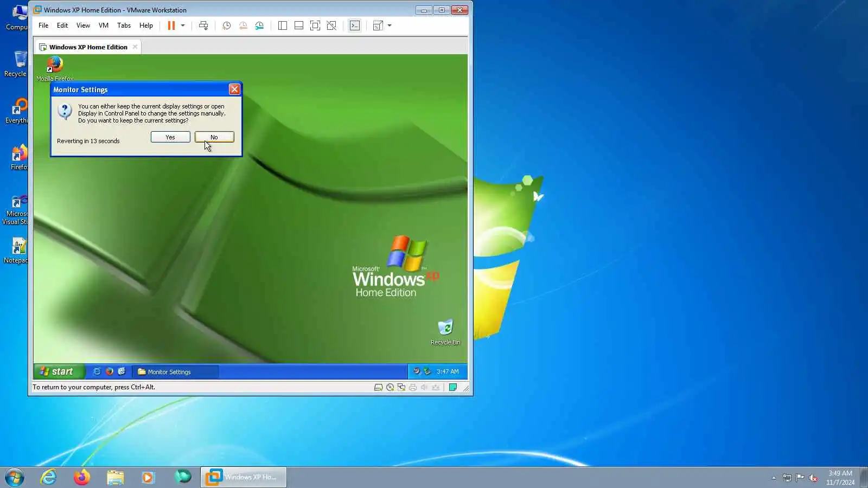Open Internet Explorer from the Windows 7 taskbar
Screen dimensions: 868x488
[49, 477]
